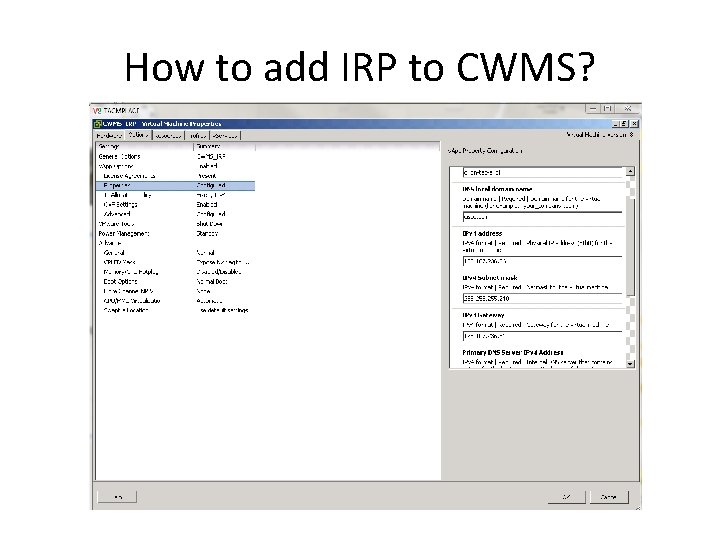Maximize the outer vSphere client window
The height and width of the screenshot is (540, 720).
pos(608,109)
